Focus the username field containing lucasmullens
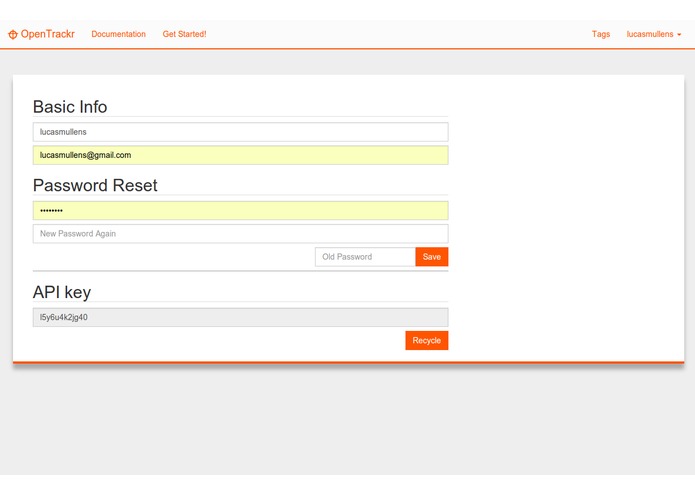The height and width of the screenshot is (494, 695). pyautogui.click(x=240, y=132)
